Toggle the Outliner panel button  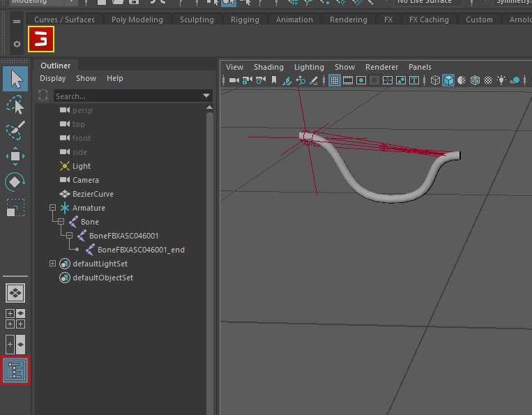coord(15,370)
